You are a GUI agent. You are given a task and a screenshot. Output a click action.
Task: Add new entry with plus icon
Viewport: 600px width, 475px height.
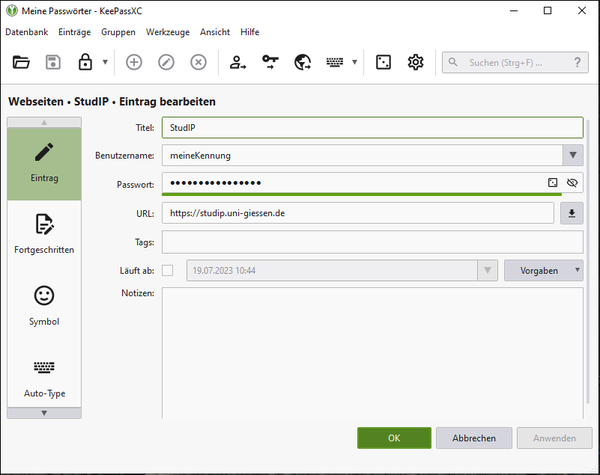coord(134,62)
